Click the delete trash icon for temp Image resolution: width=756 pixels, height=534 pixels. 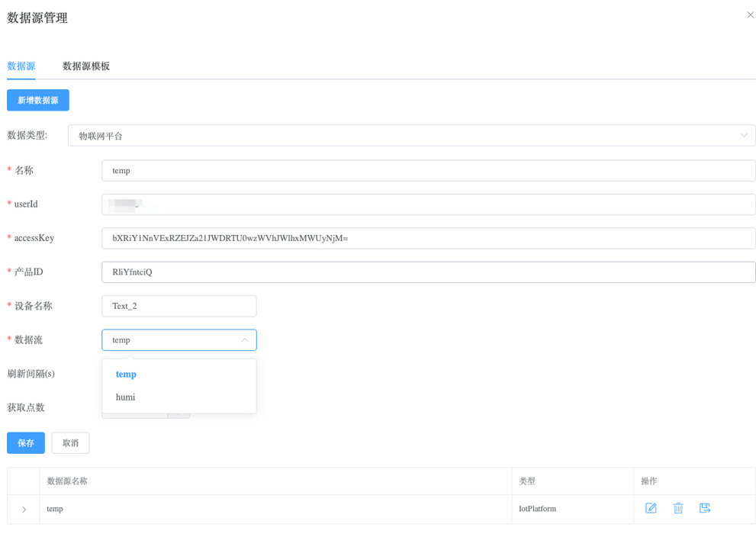point(677,508)
